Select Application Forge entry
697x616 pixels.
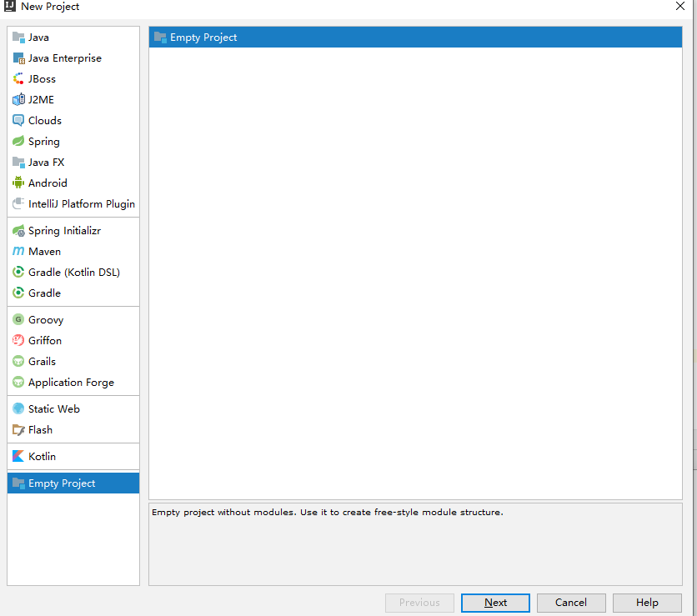(73, 383)
